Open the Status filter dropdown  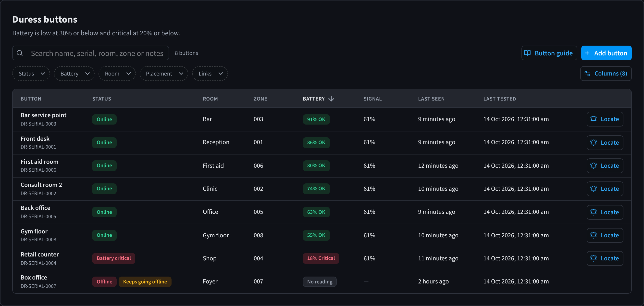click(31, 74)
